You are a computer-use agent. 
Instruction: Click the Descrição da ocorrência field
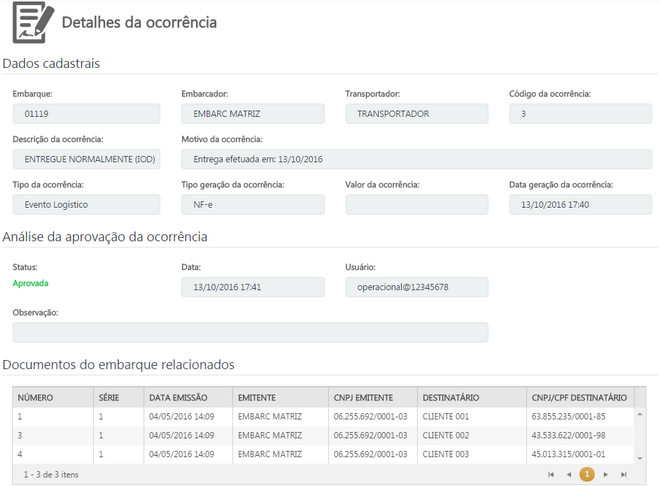click(x=86, y=159)
